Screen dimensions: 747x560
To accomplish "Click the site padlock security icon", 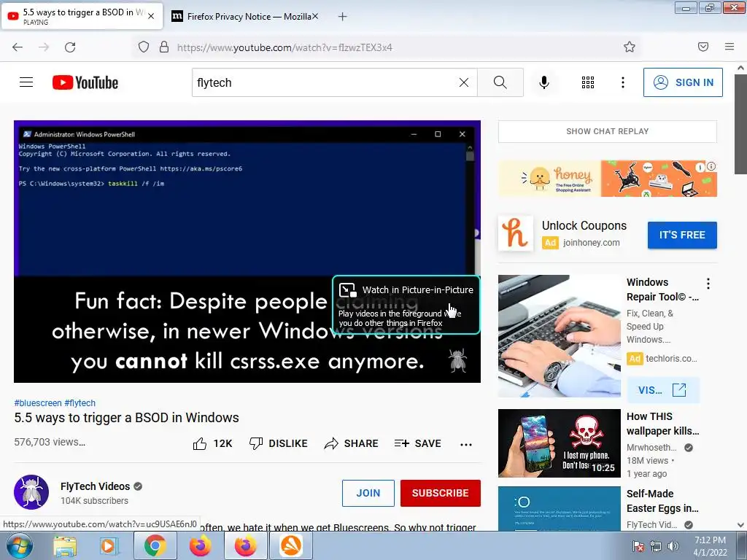I will pyautogui.click(x=164, y=47).
